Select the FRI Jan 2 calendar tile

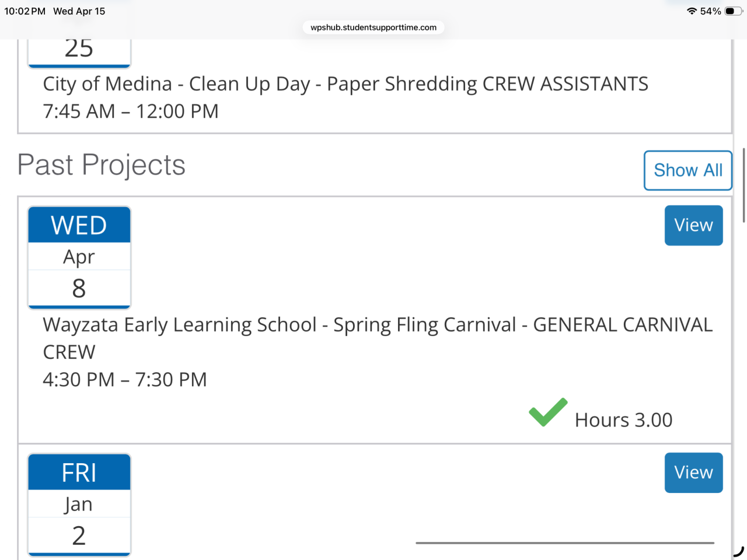[x=79, y=505]
